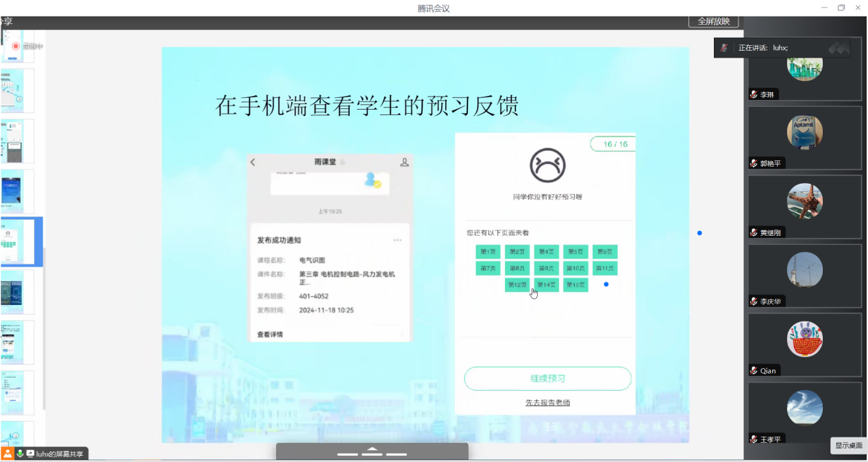Click the 雨课堂 title in phone header
The height and width of the screenshot is (462, 868).
tap(325, 162)
